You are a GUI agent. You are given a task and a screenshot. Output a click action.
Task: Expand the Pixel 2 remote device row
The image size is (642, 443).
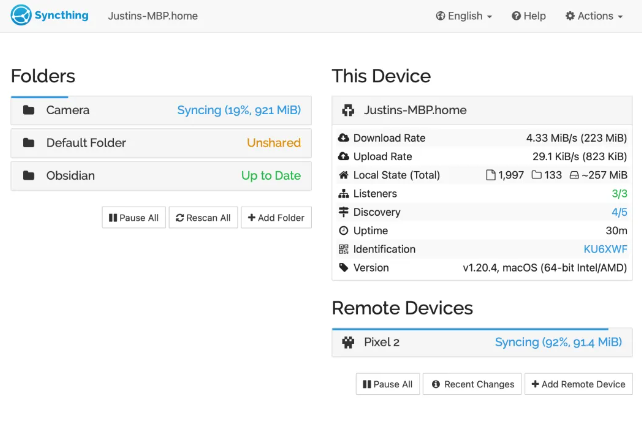click(482, 342)
